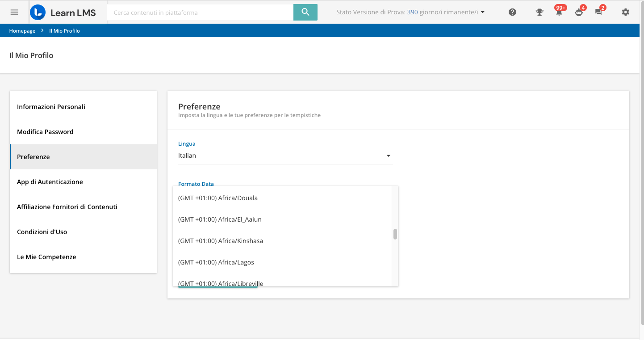
Task: Open the hamburger main menu
Action: point(14,12)
